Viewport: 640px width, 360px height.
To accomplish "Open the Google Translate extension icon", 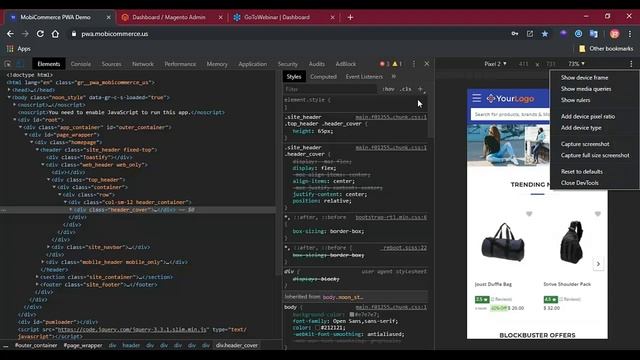I will 594,34.
